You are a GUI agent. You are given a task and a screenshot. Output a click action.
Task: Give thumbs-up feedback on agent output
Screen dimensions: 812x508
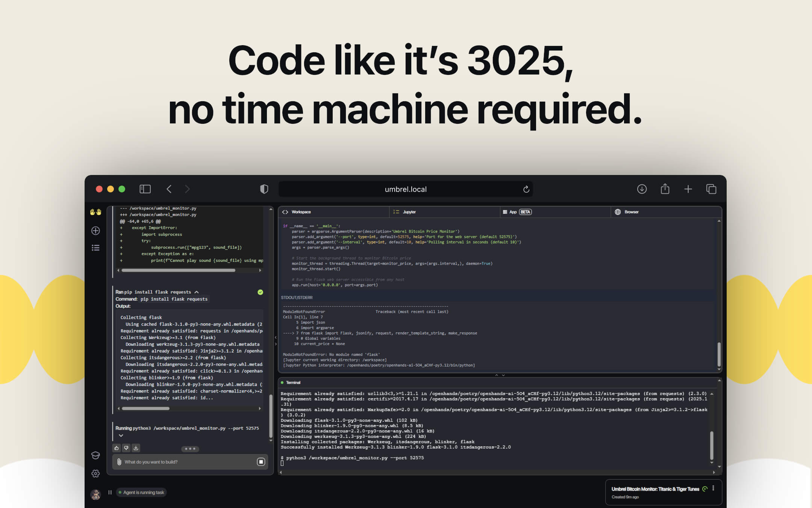[x=117, y=448]
